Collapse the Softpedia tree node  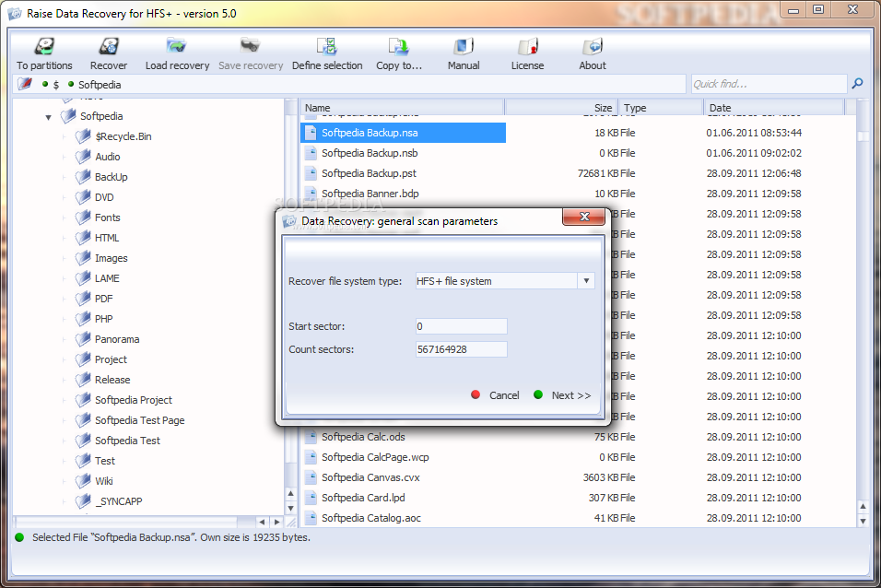point(48,117)
